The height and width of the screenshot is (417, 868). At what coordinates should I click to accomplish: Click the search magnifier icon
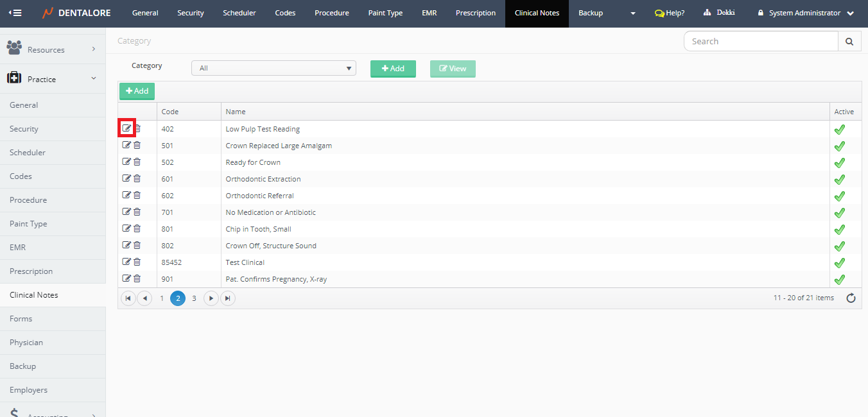(849, 42)
